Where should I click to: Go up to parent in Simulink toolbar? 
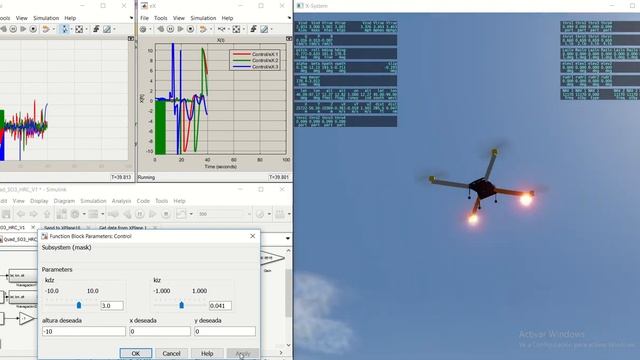point(47,214)
